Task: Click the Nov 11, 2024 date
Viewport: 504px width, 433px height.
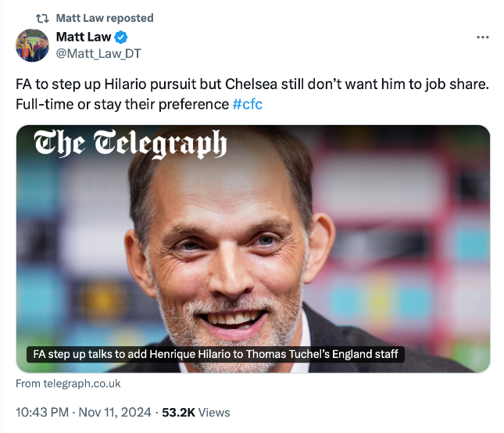Action: [116, 412]
